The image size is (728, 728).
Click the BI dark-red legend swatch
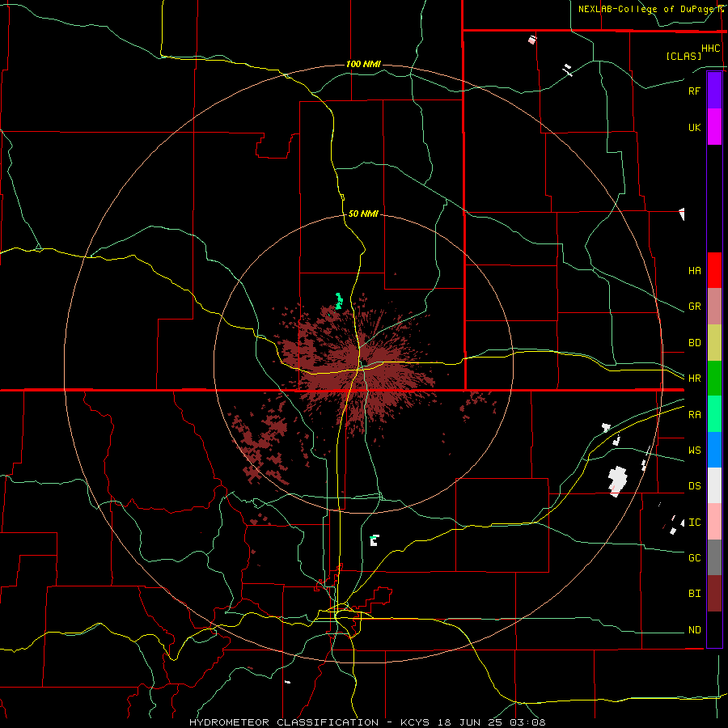coord(714,594)
